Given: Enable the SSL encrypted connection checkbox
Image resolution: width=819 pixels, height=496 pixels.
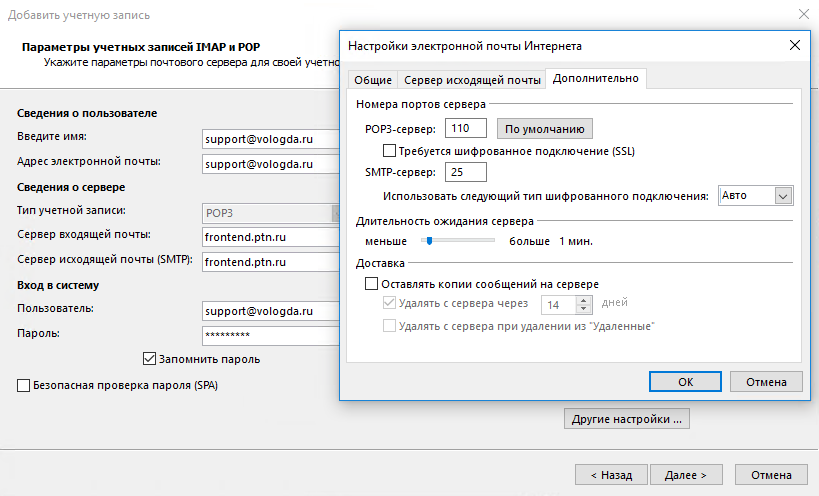Looking at the screenshot, I should point(391,151).
